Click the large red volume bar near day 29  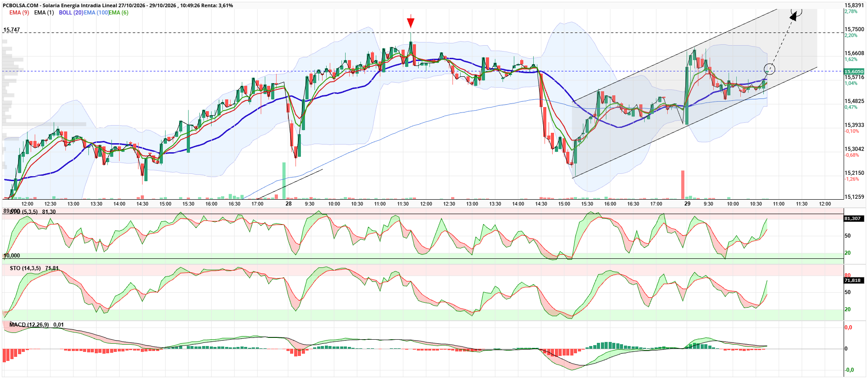[683, 185]
